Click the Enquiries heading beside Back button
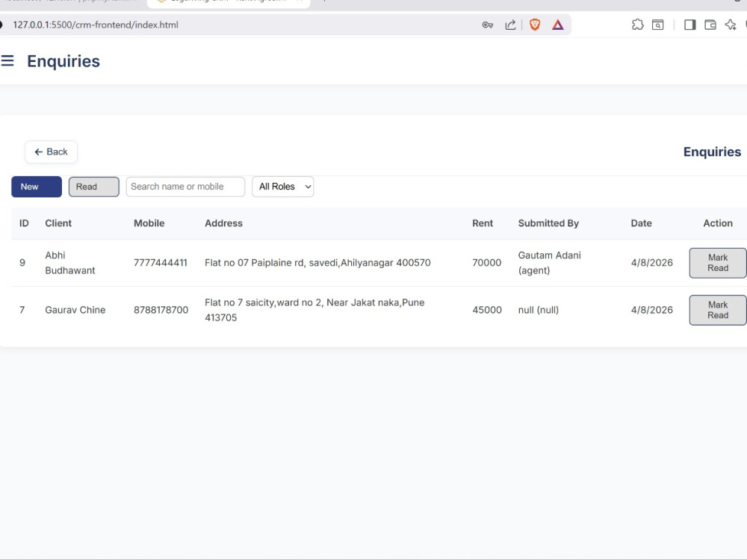This screenshot has width=747, height=560. (712, 152)
